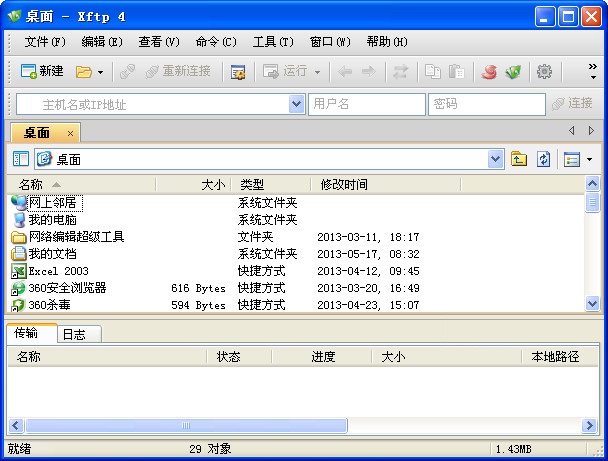608x461 pixels.
Task: Click the 本地路径 column header
Action: [x=560, y=357]
